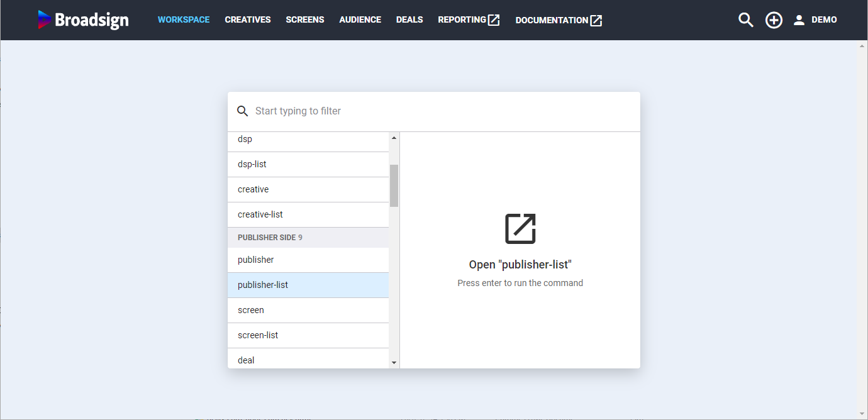The height and width of the screenshot is (420, 868).
Task: Click the external link icon beside Documentation
Action: [x=596, y=20]
